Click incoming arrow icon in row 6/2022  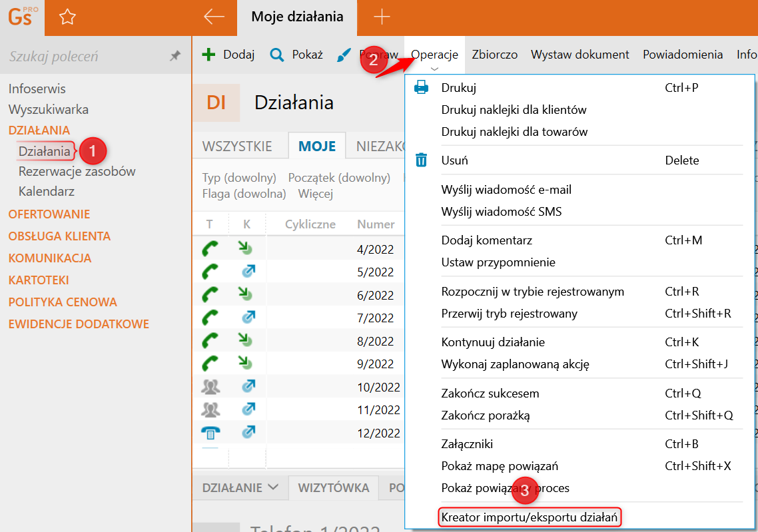click(246, 294)
